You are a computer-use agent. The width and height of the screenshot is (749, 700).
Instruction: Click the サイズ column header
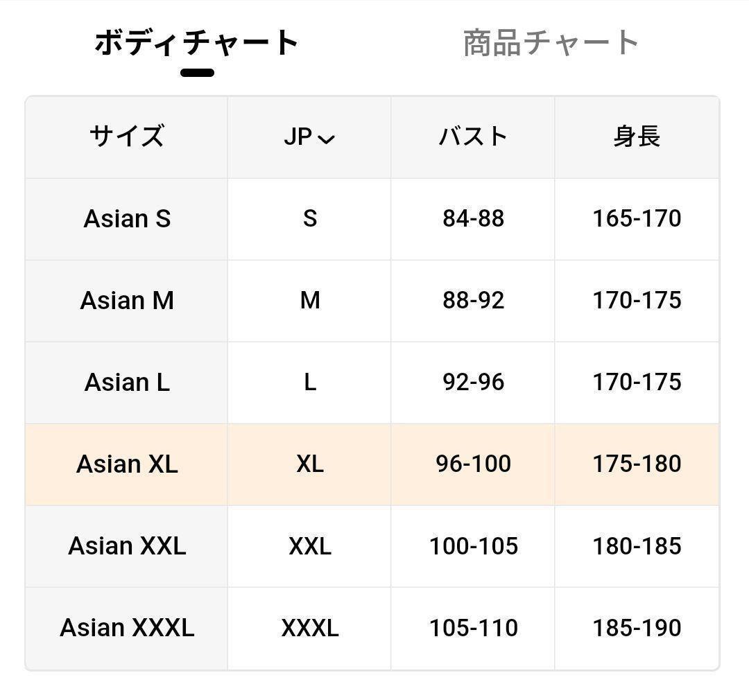pos(127,137)
